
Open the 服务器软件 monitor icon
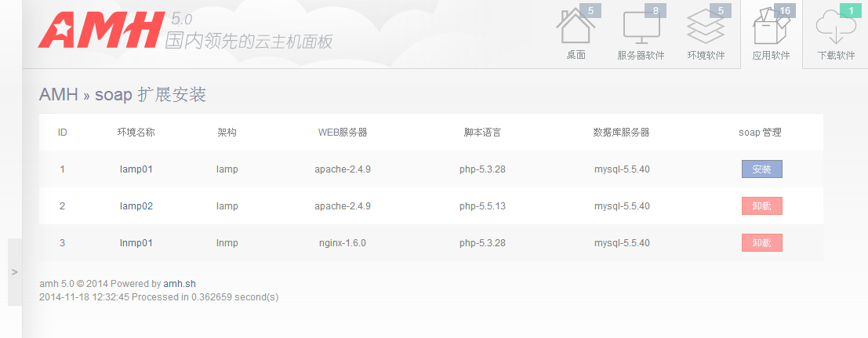tap(641, 30)
